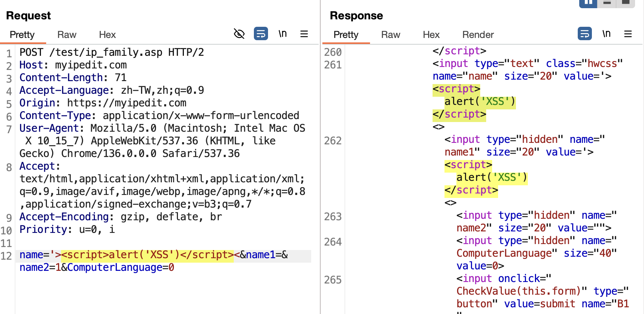This screenshot has height=314, width=644.
Task: Click name2=1&ComputerLanguage=0 body text
Action: tap(97, 267)
